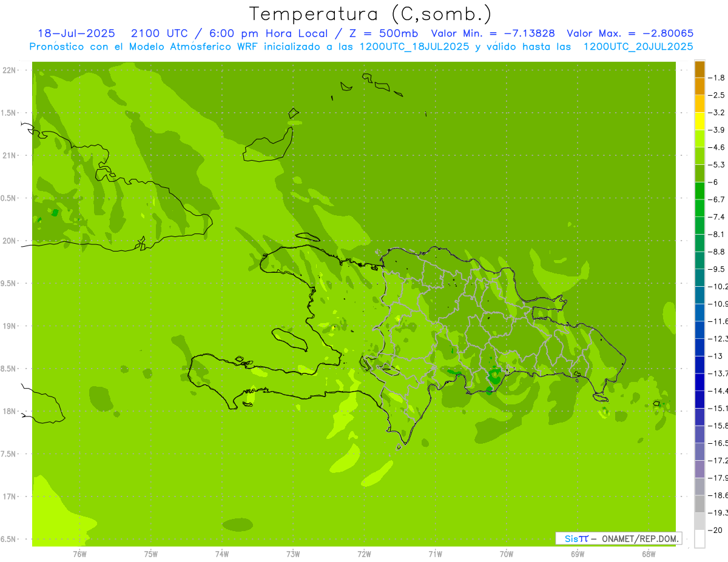The image size is (728, 562).
Task: Click the "Valor Min. = -7.13828" readout
Action: (x=493, y=33)
